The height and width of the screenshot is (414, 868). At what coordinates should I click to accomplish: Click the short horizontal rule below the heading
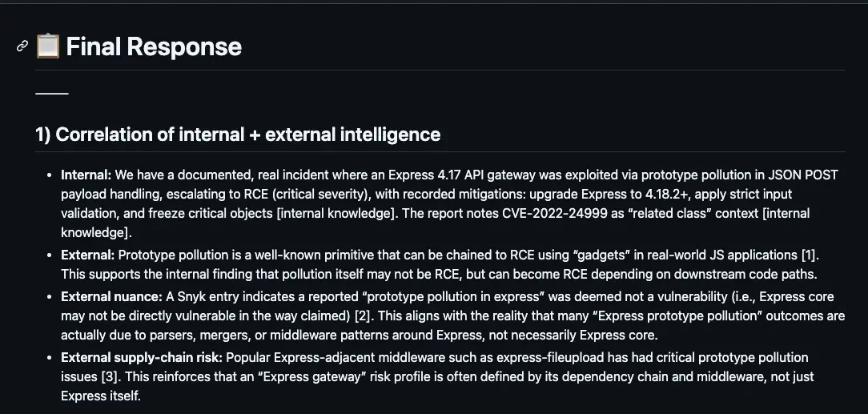pyautogui.click(x=52, y=94)
